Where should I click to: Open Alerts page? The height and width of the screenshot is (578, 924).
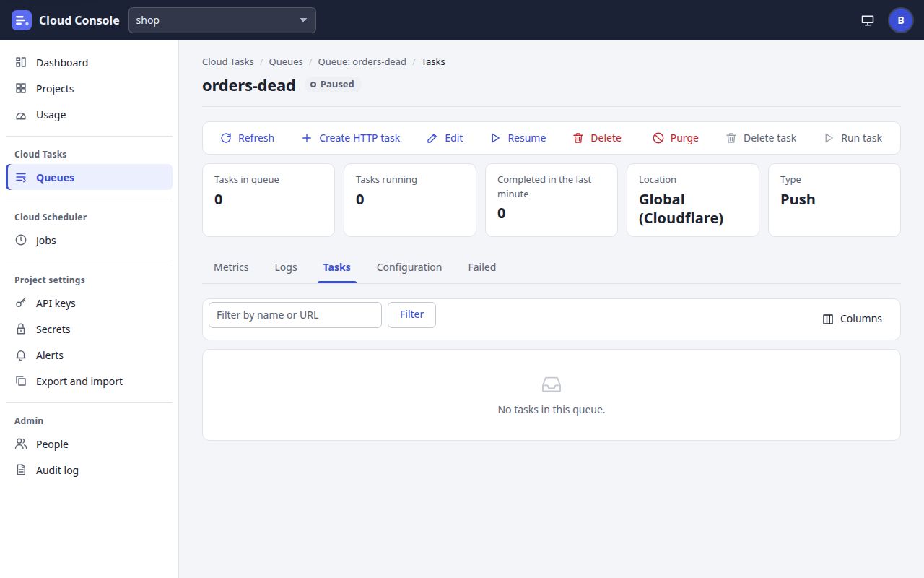click(x=89, y=355)
